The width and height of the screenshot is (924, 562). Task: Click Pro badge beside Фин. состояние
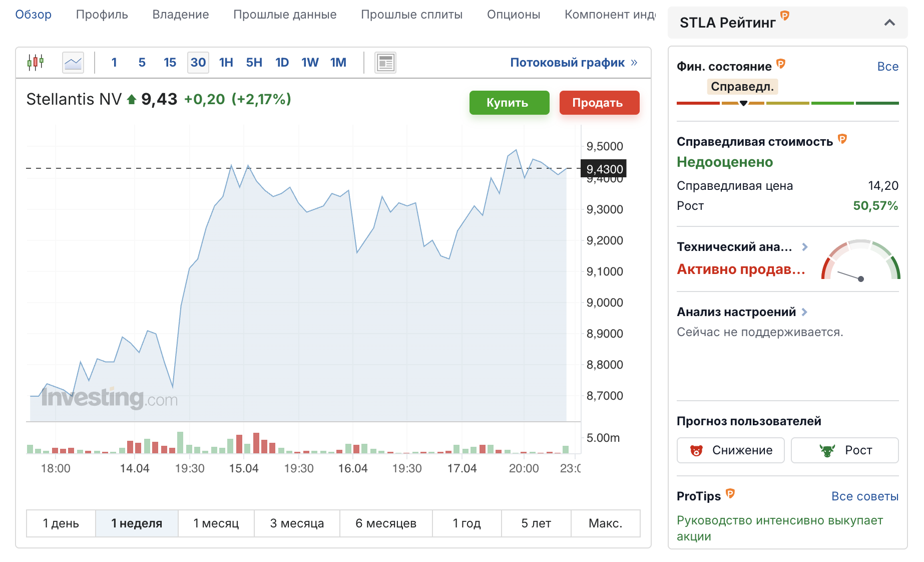[781, 64]
